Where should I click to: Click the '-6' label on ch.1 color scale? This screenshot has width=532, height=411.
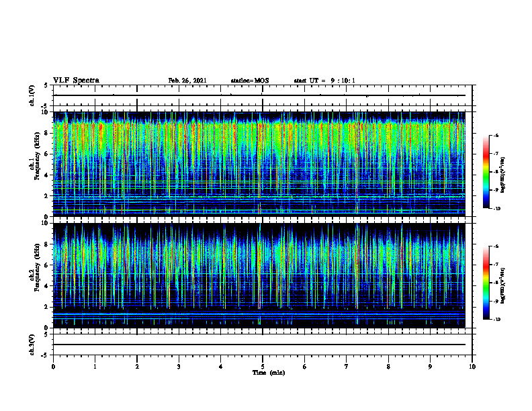[496, 135]
